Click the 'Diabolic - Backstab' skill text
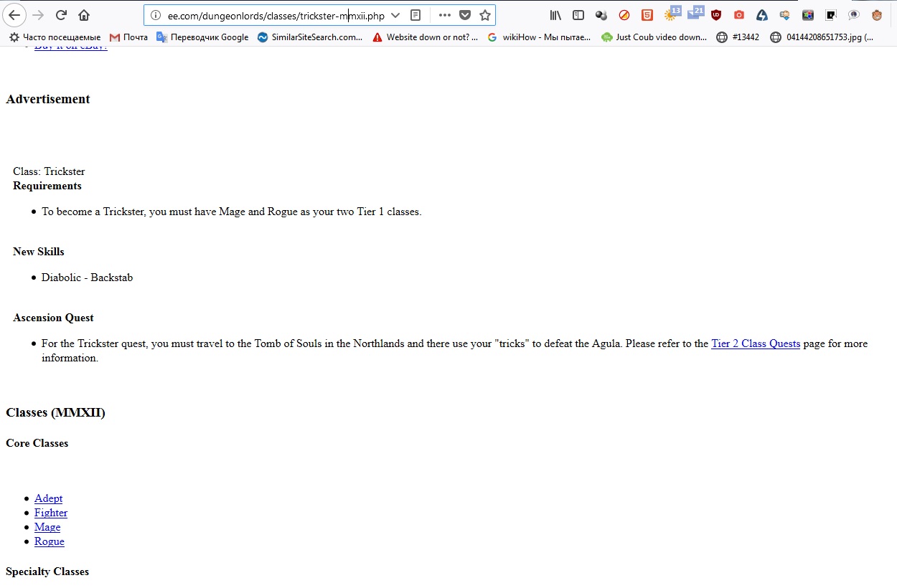The width and height of the screenshot is (897, 588). (87, 278)
